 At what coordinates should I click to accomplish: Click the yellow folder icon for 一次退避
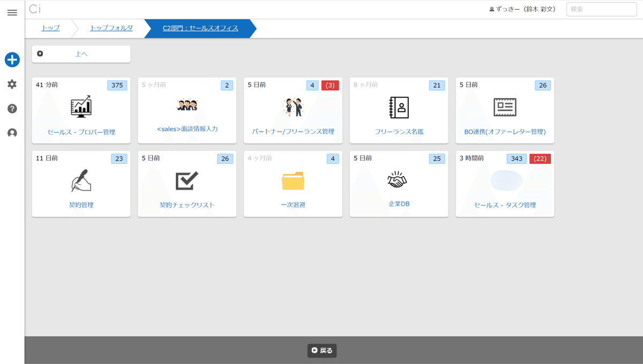click(x=293, y=181)
